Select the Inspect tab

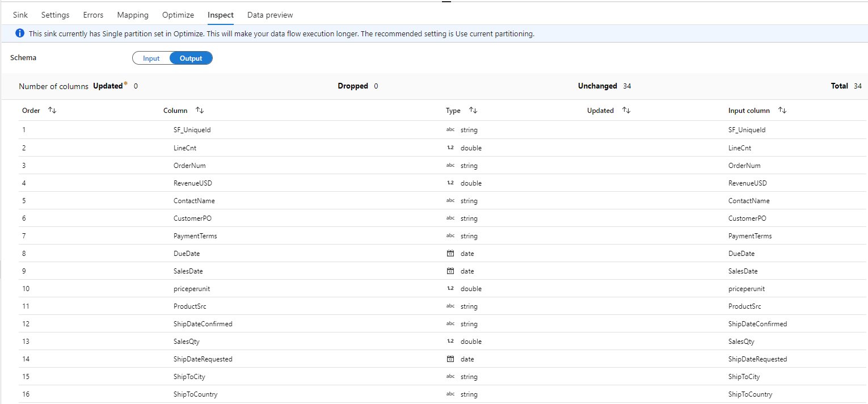(221, 15)
